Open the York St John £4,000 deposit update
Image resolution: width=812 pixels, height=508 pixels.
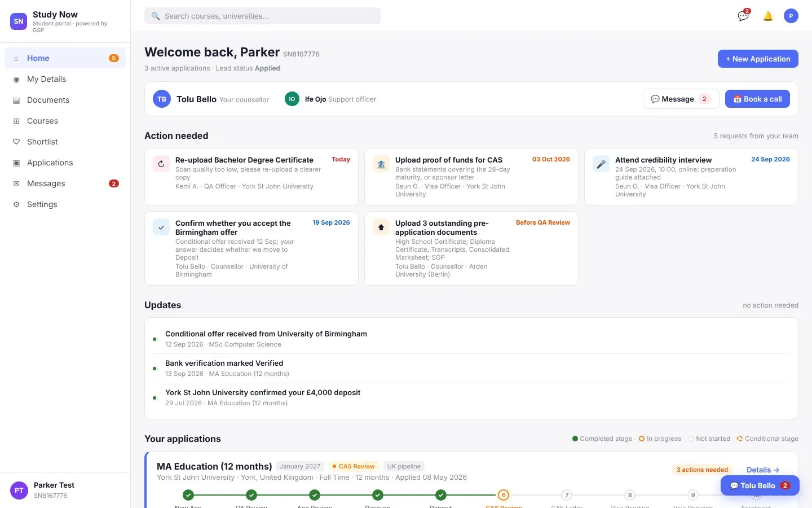[471, 397]
